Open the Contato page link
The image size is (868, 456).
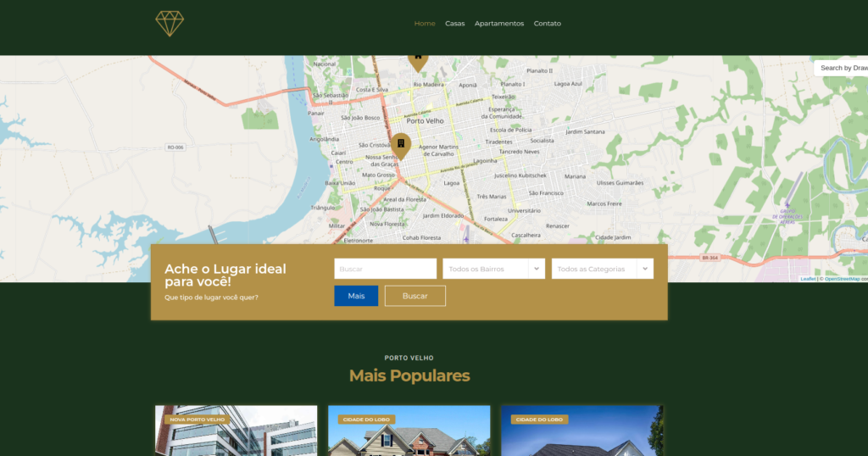548,24
